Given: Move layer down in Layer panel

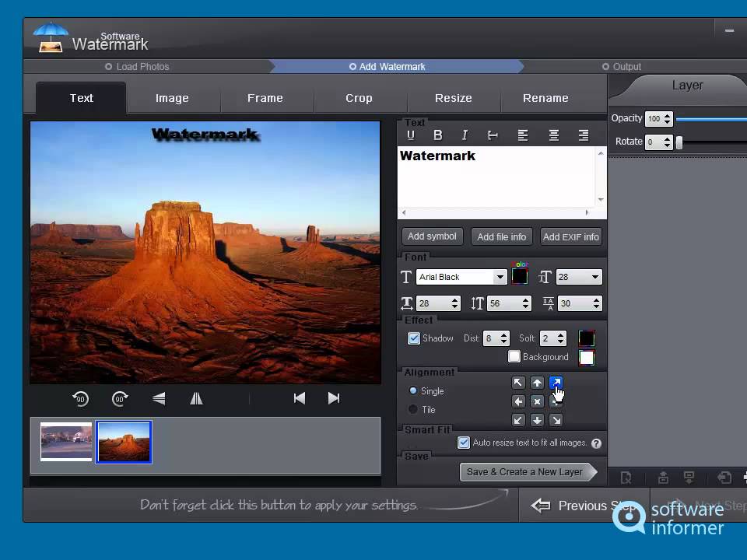Looking at the screenshot, I should 689,477.
